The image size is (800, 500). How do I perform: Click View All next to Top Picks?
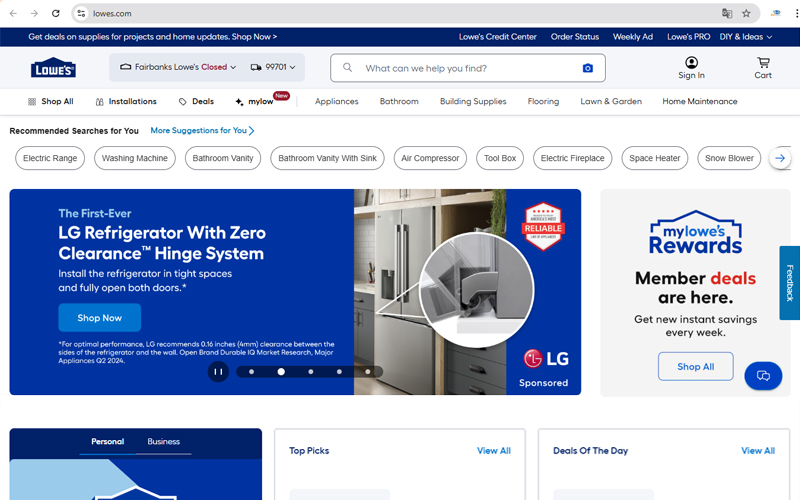click(493, 451)
